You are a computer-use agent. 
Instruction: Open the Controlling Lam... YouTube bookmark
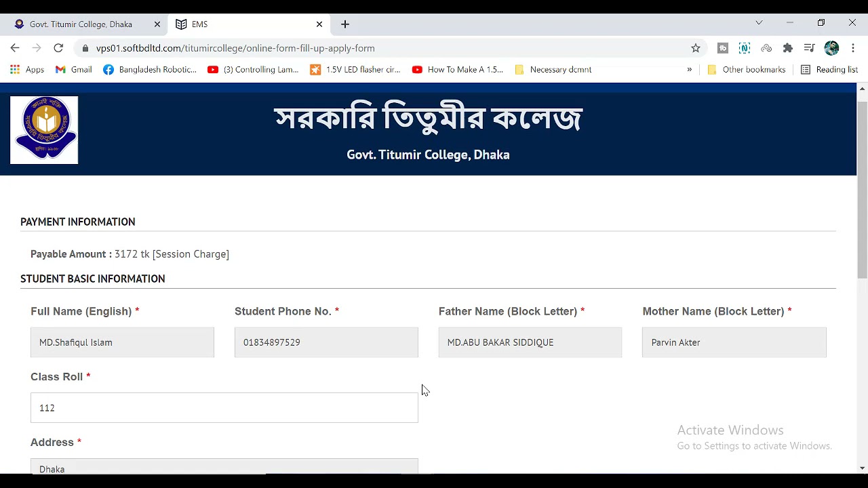tap(253, 69)
